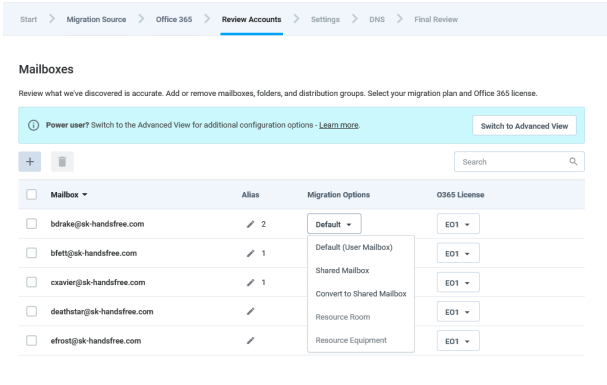Click the search magnifier icon

(573, 161)
